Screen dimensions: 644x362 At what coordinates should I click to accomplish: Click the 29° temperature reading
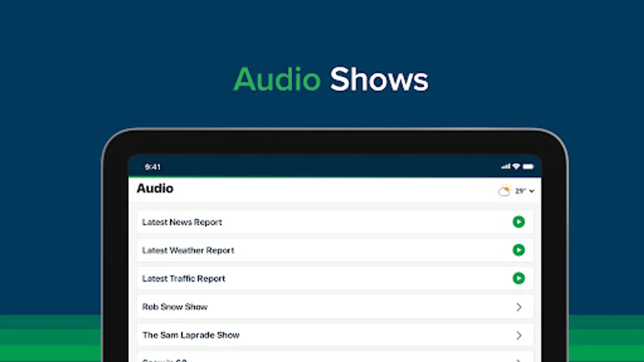[x=520, y=191]
